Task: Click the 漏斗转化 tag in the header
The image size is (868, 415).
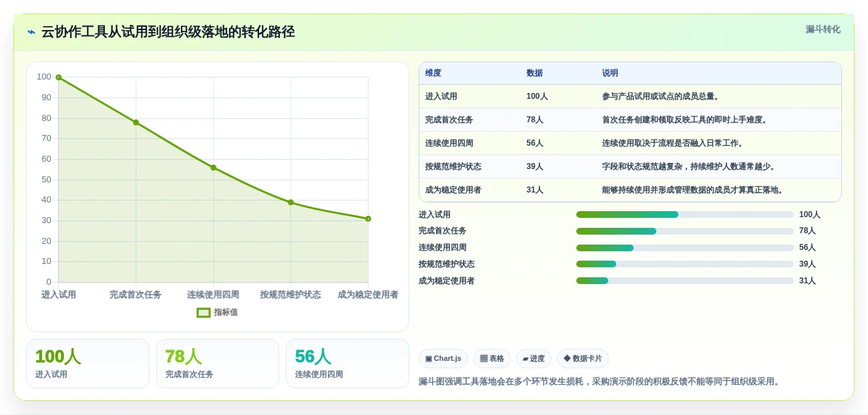Action: [x=823, y=29]
